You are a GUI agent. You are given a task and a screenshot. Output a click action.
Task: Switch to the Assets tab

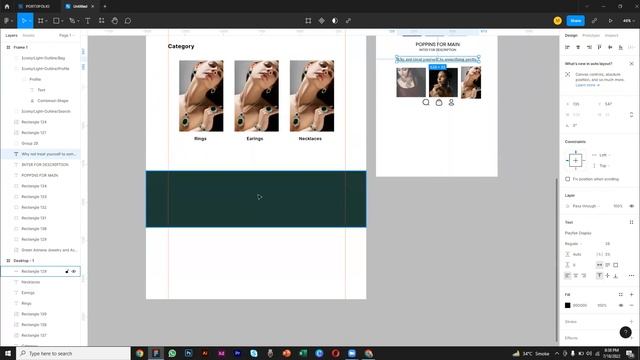tap(29, 36)
